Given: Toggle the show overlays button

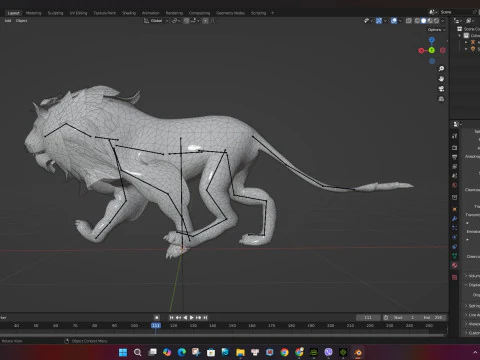Looking at the screenshot, I should point(394,21).
